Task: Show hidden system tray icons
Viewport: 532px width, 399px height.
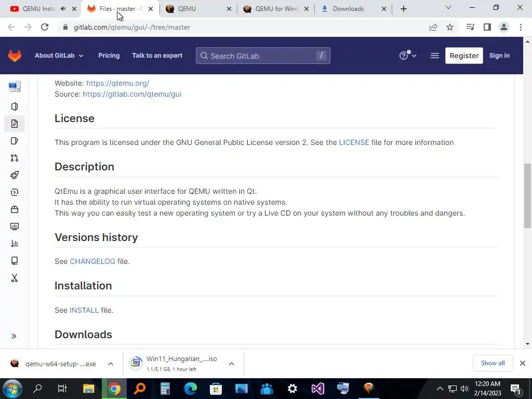Action: (440, 389)
